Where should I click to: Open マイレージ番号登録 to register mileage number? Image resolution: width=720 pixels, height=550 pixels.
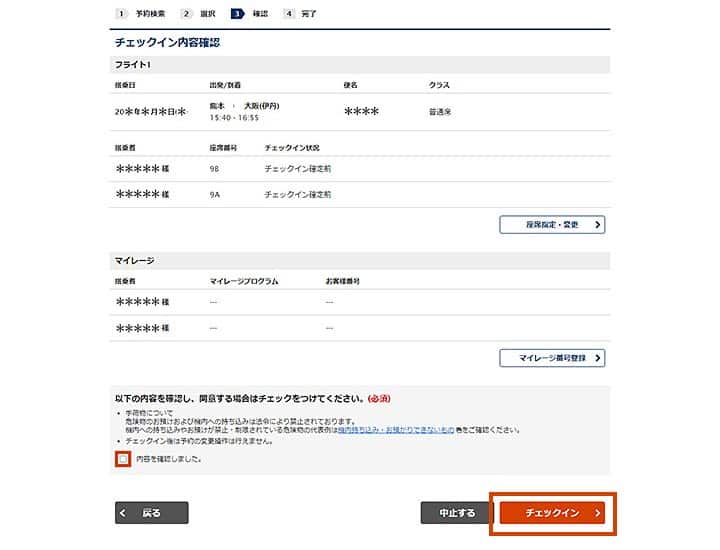[x=552, y=357]
